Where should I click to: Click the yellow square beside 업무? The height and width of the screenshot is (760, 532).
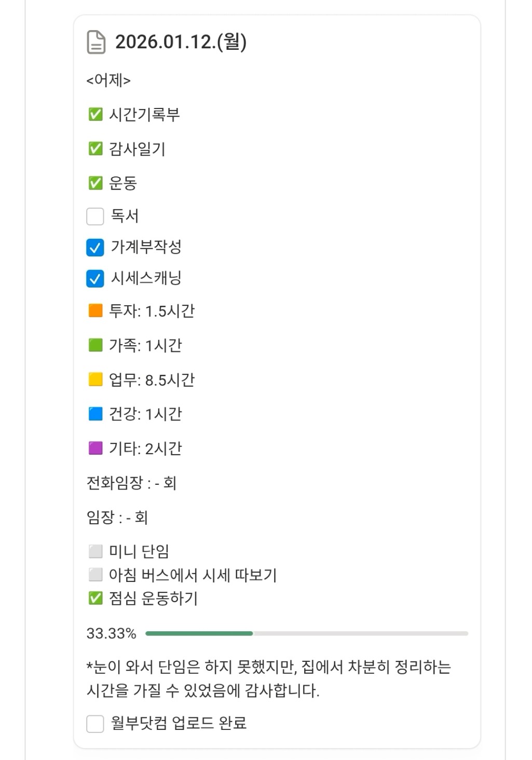coord(96,379)
